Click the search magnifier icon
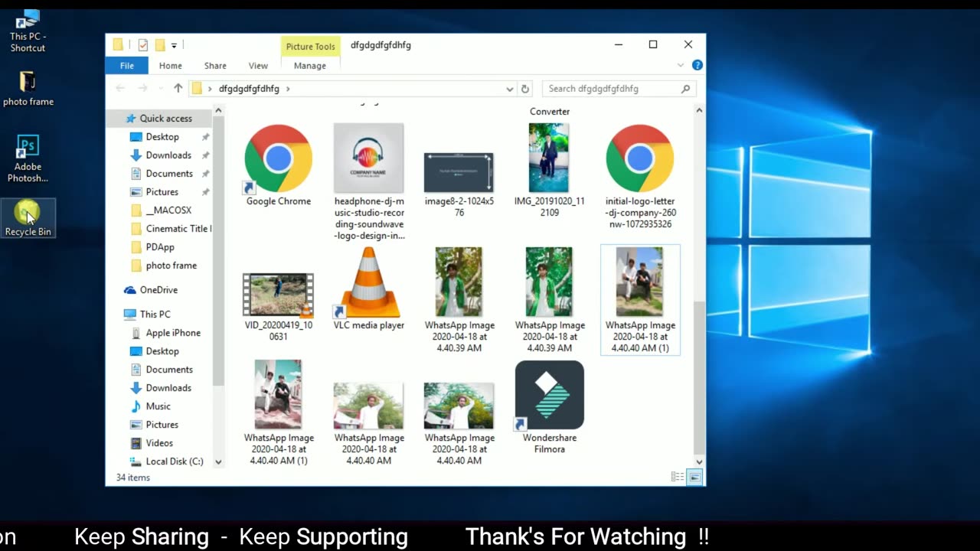The height and width of the screenshot is (551, 980). [685, 89]
